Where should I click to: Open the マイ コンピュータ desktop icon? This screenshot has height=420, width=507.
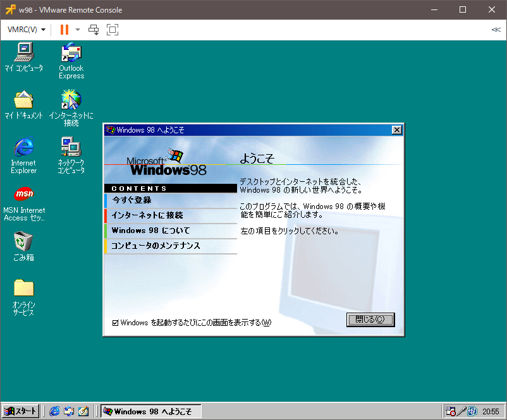[x=23, y=52]
